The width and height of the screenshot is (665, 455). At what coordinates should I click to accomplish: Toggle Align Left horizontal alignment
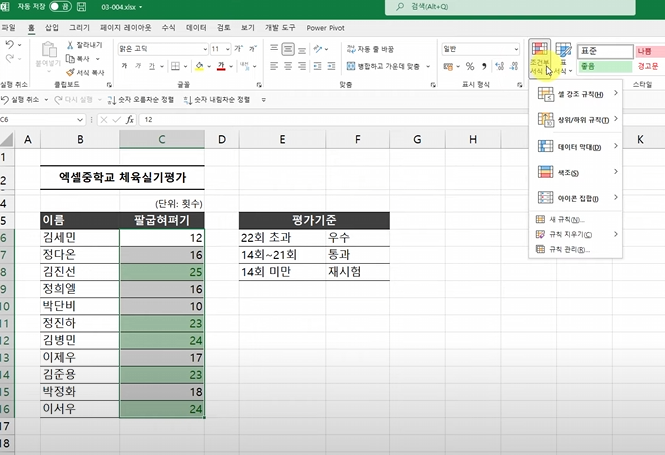pos(274,66)
